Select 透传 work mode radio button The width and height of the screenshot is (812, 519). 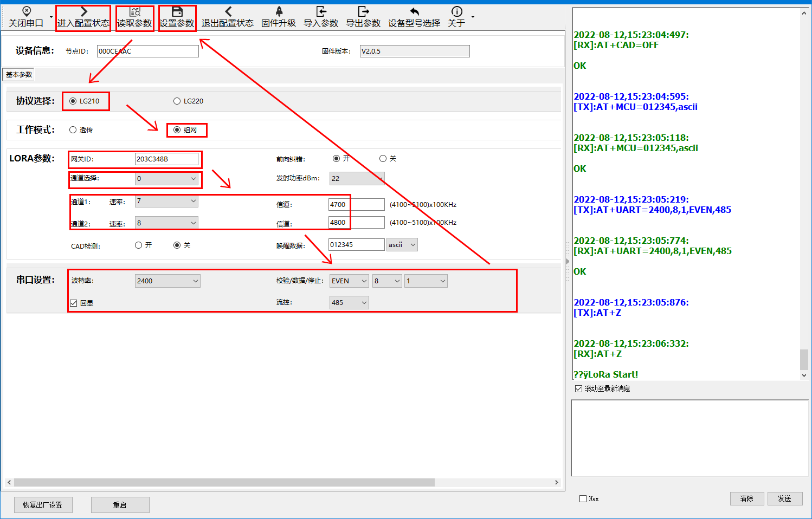pyautogui.click(x=73, y=130)
